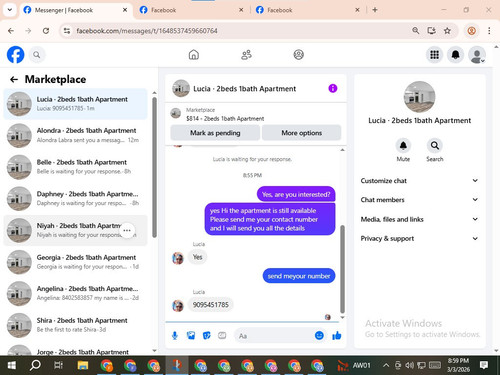The height and width of the screenshot is (375, 500).
Task: Open conversation info purple icon
Action: tap(333, 88)
